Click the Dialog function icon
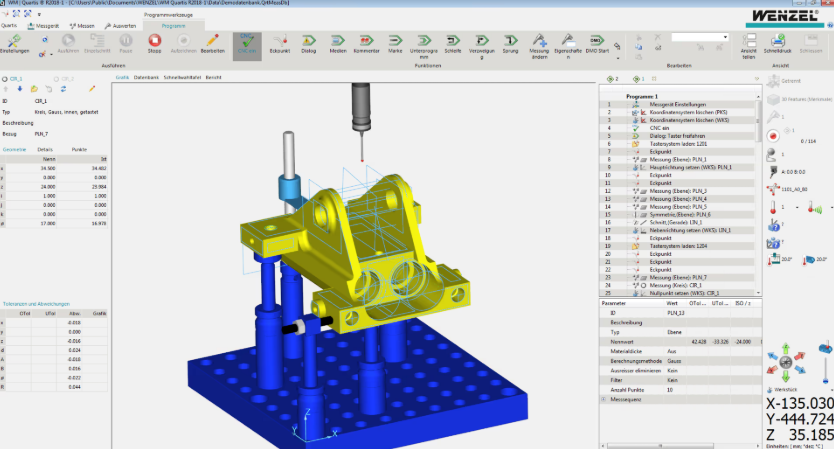 pos(309,42)
